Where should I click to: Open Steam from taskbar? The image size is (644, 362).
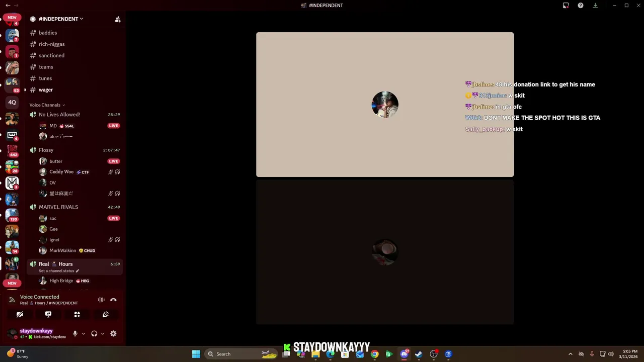click(419, 354)
